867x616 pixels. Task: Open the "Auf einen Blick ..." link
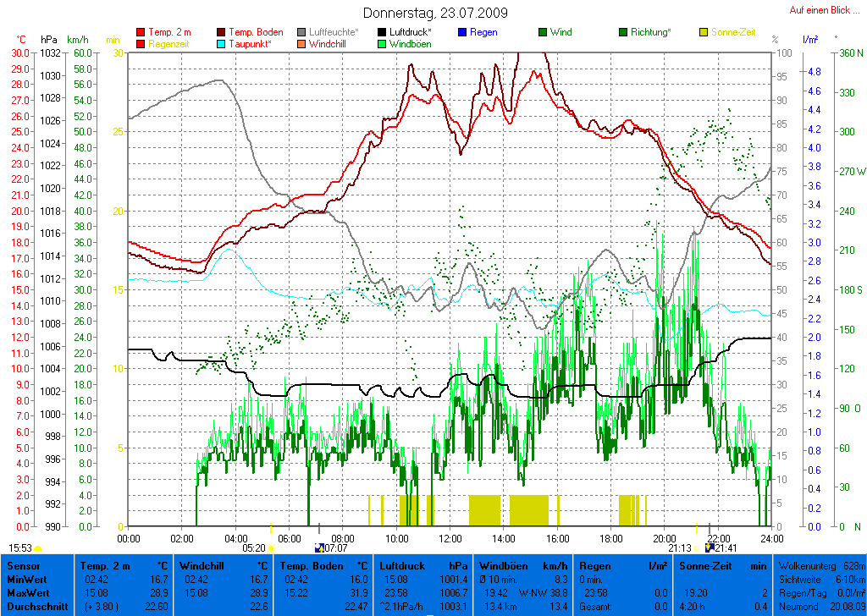point(820,10)
